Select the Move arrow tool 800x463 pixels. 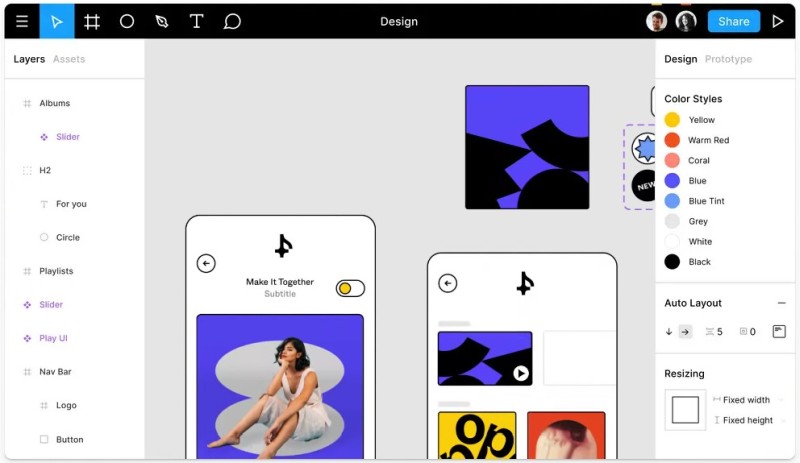57,21
